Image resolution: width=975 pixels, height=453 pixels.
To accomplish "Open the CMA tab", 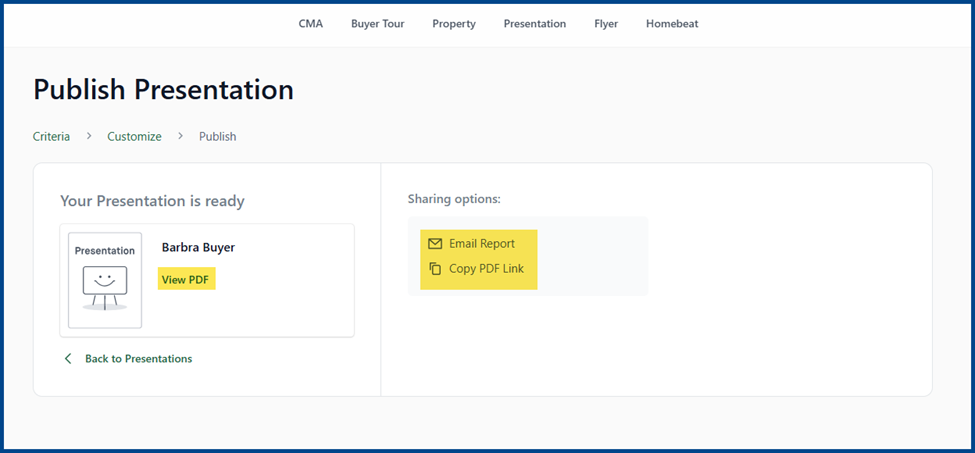I will 311,24.
